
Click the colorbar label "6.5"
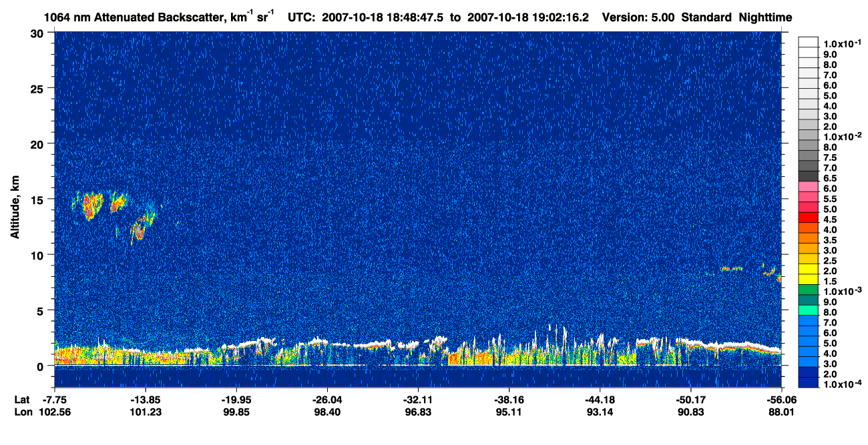point(829,178)
